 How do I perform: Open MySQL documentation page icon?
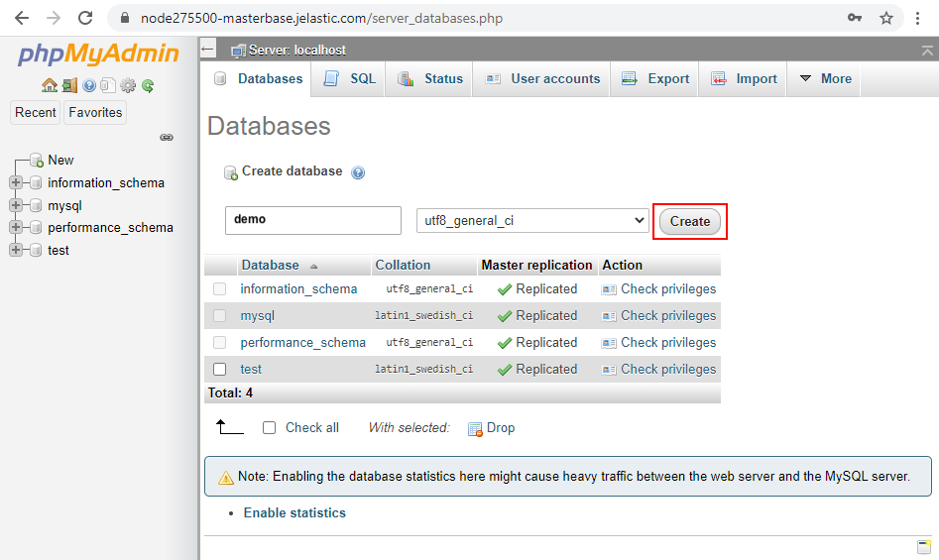coord(108,85)
